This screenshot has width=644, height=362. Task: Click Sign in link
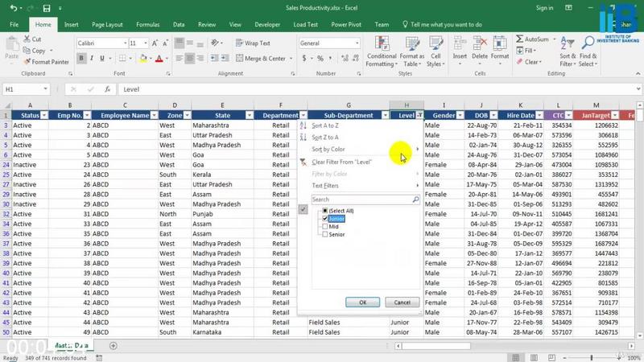(544, 8)
